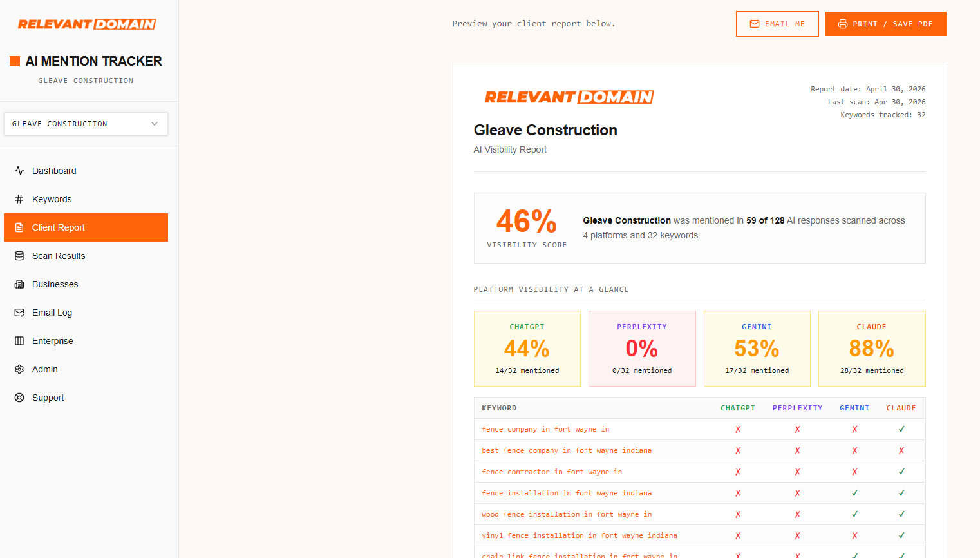Screen dimensions: 980x558
Task: Click the Perplexity column header
Action: click(798, 408)
